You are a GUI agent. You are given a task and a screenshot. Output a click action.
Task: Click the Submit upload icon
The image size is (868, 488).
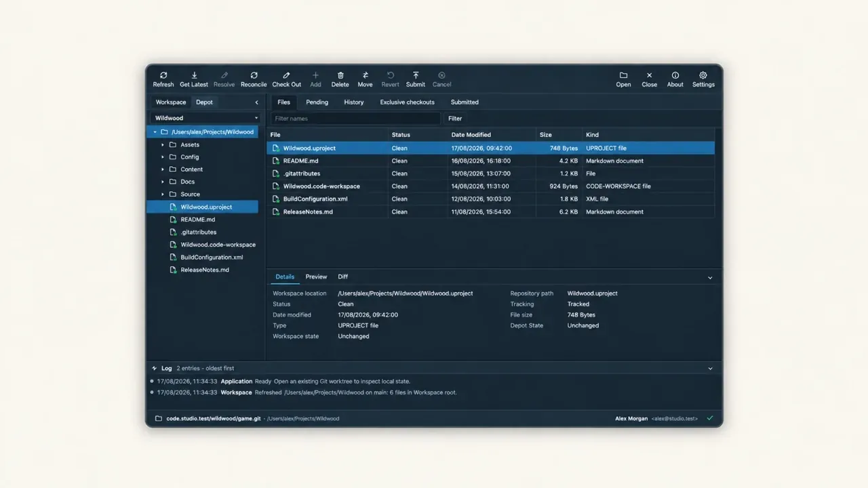pyautogui.click(x=416, y=75)
